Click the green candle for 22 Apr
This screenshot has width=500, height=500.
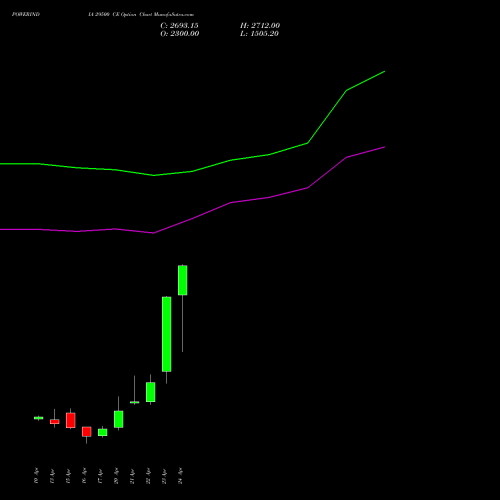151,392
